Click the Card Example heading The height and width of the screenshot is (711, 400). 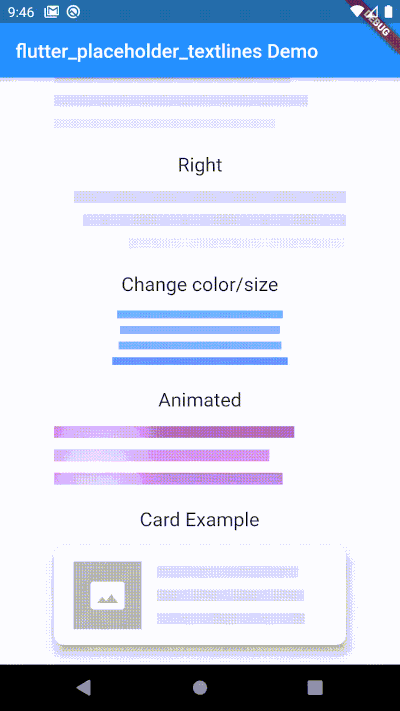coord(200,520)
